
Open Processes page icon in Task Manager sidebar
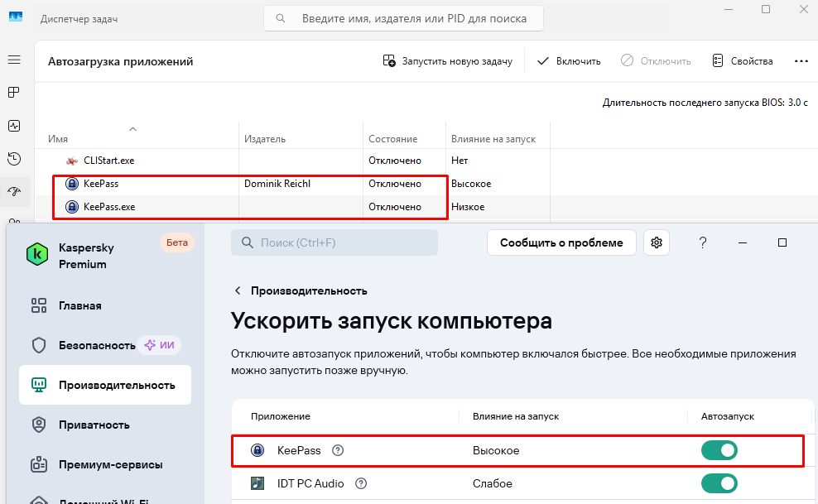point(14,93)
